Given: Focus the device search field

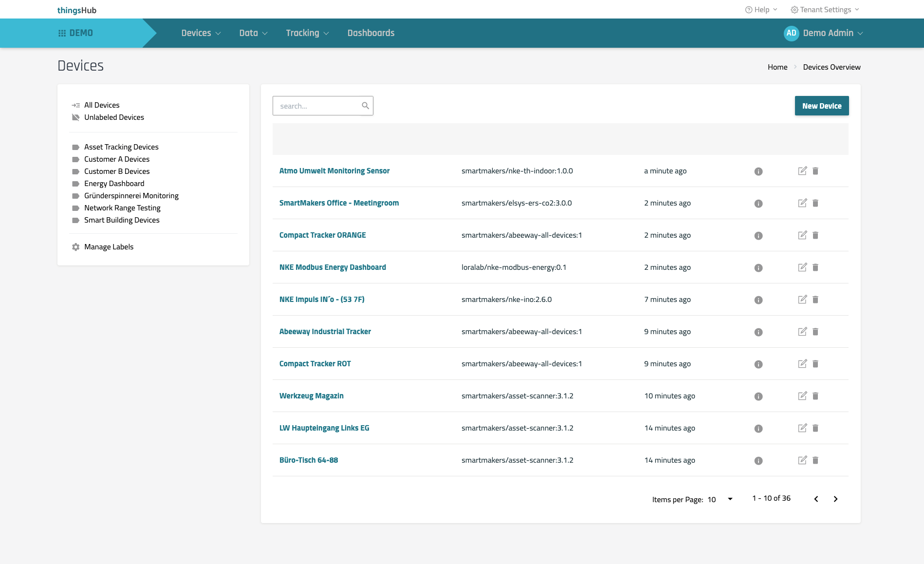Looking at the screenshot, I should [x=316, y=106].
